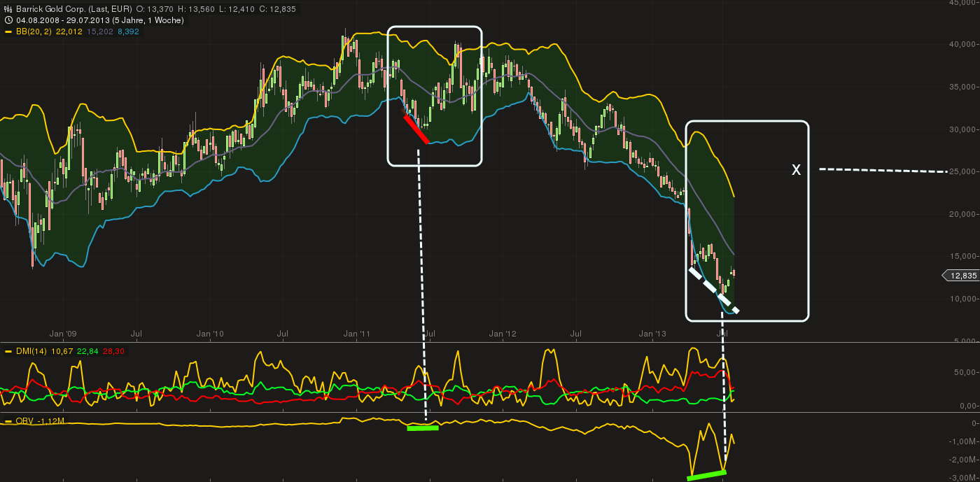Select the Jan '13 axis label
The image size is (980, 482).
click(652, 334)
